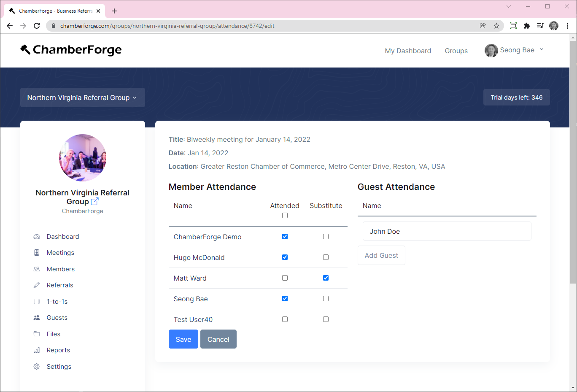Screen dimensions: 577x392
Task: Open external link icon beside group name
Action: pos(95,202)
